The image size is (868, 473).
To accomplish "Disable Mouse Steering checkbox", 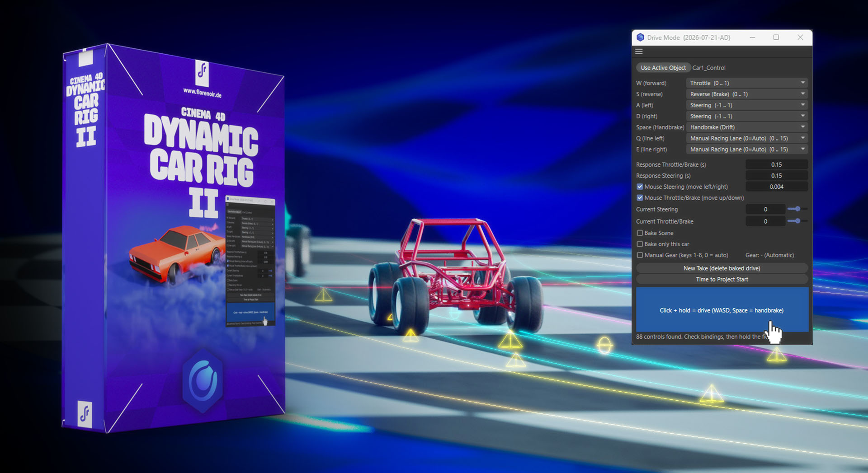I will click(x=640, y=187).
